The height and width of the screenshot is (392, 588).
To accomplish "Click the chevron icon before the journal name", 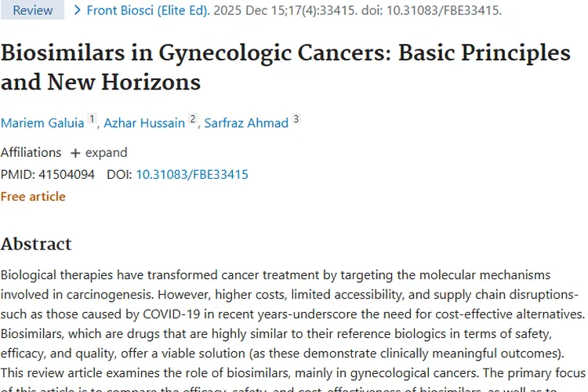I will pyautogui.click(x=77, y=11).
